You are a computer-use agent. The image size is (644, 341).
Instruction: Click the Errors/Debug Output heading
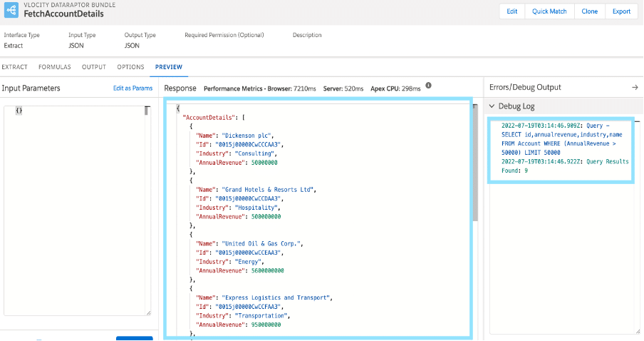coord(525,87)
